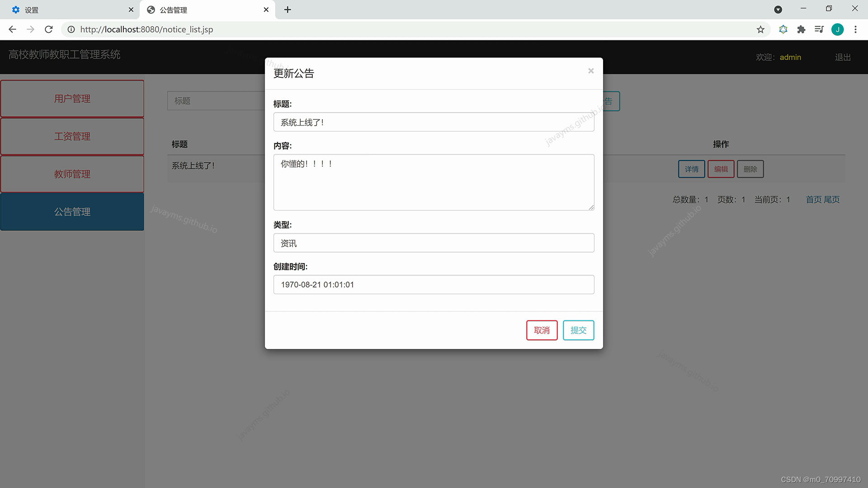868x488 pixels.
Task: Click the 内容 textarea with 你懂的
Action: coord(434,182)
